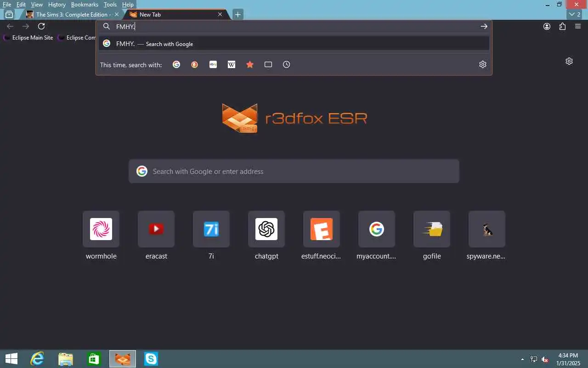Search this time with Google icon
588x368 pixels.
tap(176, 64)
